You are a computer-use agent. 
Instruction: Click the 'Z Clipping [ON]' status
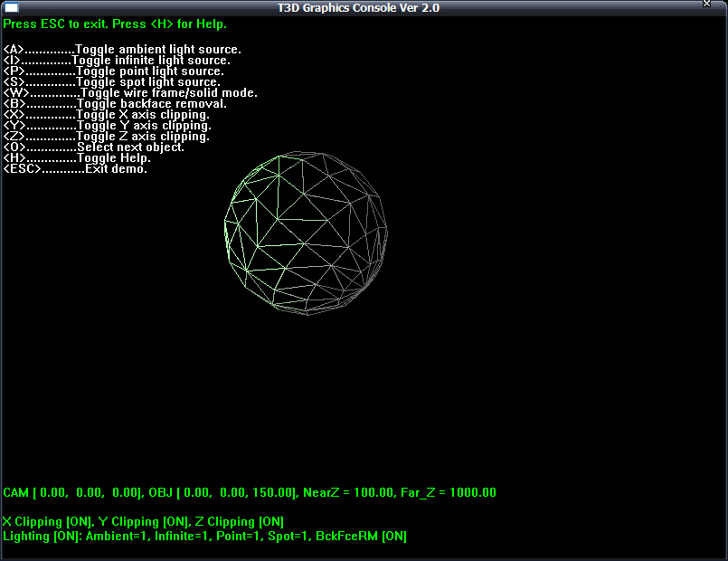239,522
